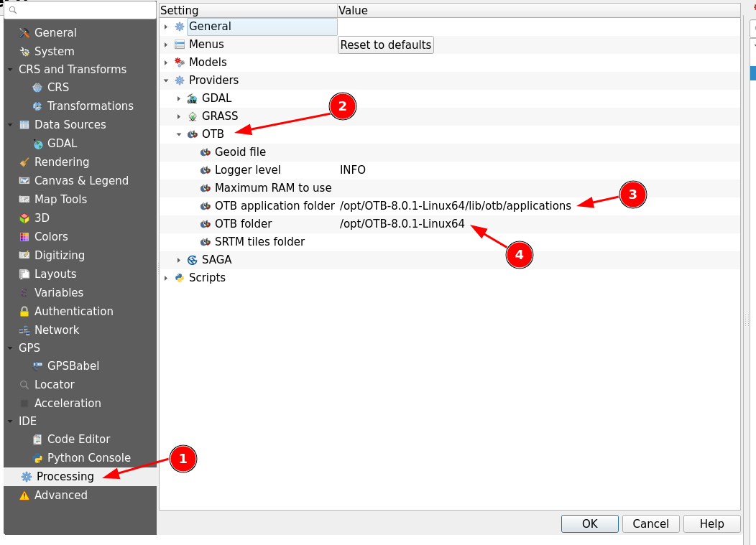Select OTB folder path /opt/OTB-8.0.1-Linux64
This screenshot has height=545, width=756.
coord(402,224)
